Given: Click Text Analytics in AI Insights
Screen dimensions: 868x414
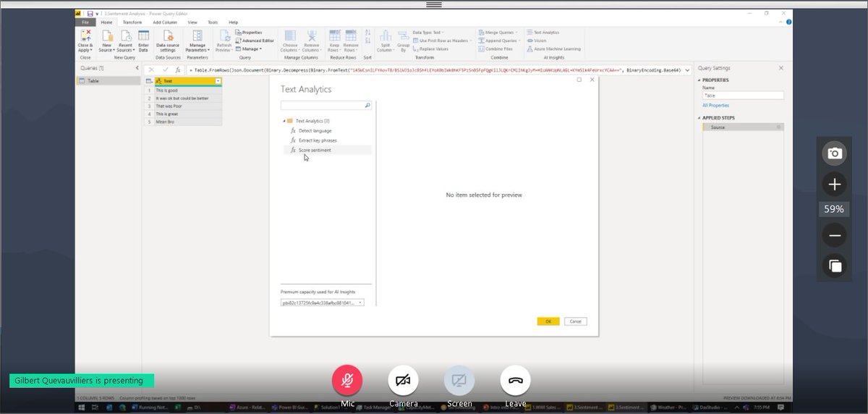Looking at the screenshot, I should [x=543, y=33].
